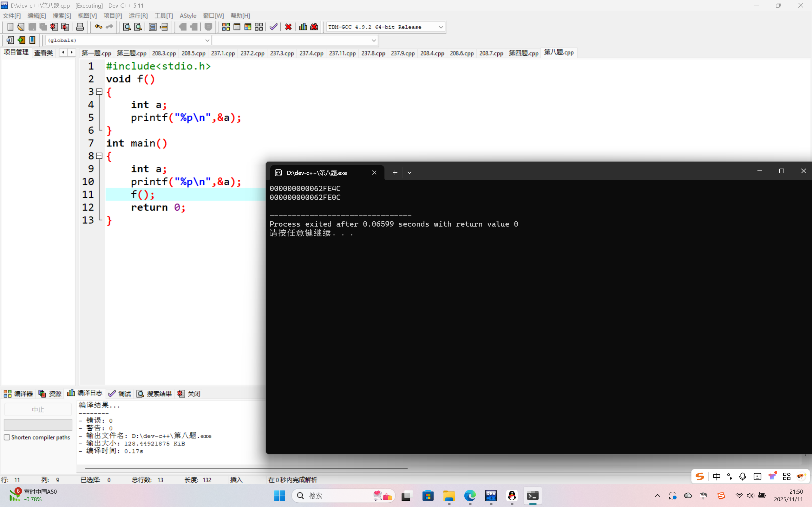Open the 运行[R] menu
Image resolution: width=812 pixels, height=507 pixels.
[x=138, y=16]
